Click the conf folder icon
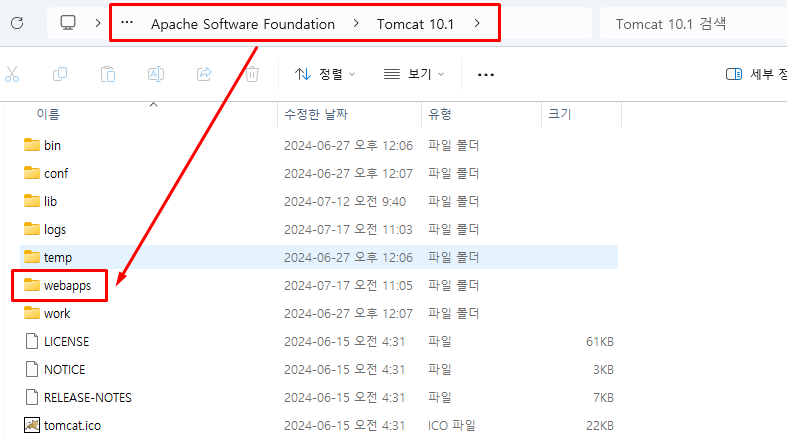The height and width of the screenshot is (438, 787). pyautogui.click(x=32, y=173)
